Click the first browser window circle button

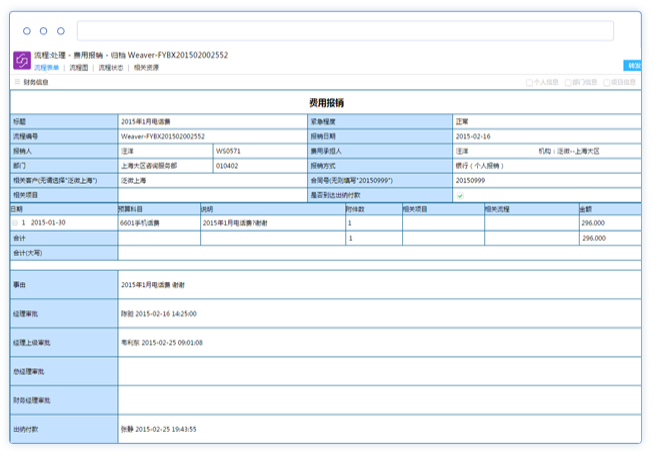27,31
